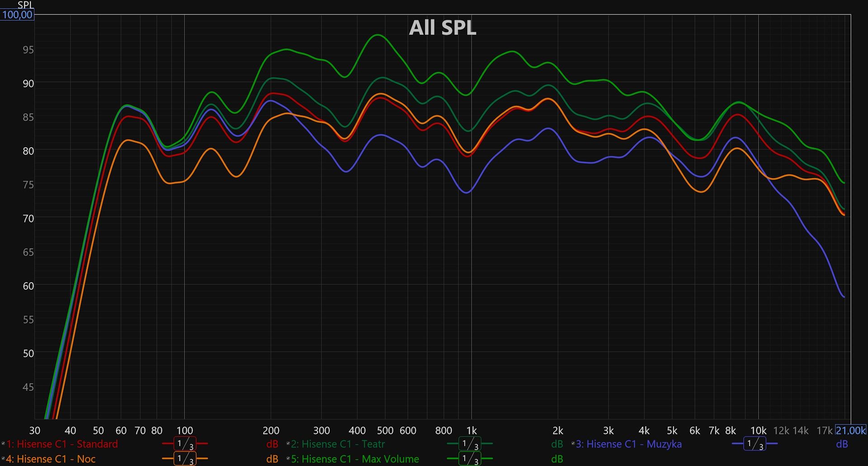Click the red dB readout for Standard
This screenshot has width=868, height=466.
(x=272, y=444)
